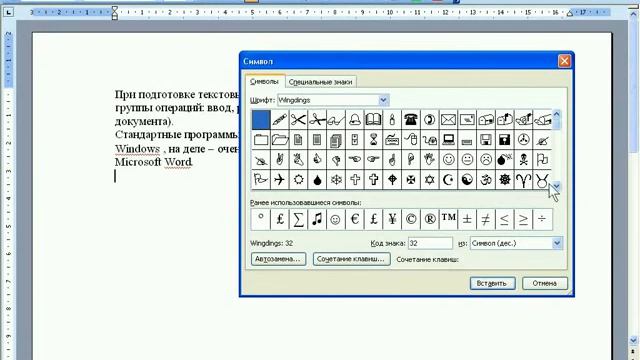This screenshot has height=360, width=640.
Task: Pick the degree sign from recent symbols
Action: click(261, 219)
